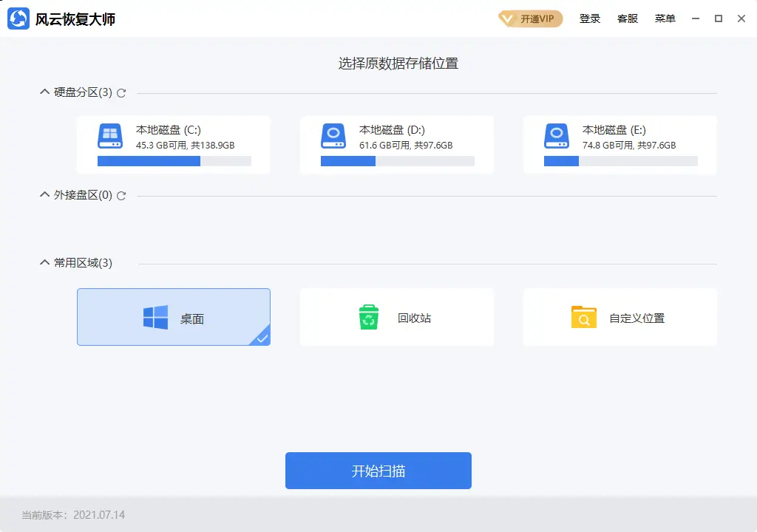Click the 风云恢复大师 app logo
The width and height of the screenshot is (757, 532).
tap(18, 18)
